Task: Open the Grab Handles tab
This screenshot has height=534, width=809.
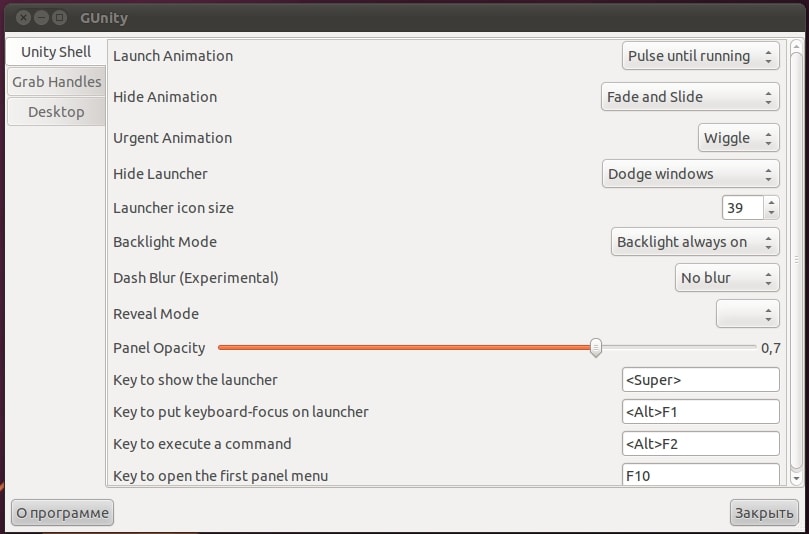Action: (x=56, y=82)
